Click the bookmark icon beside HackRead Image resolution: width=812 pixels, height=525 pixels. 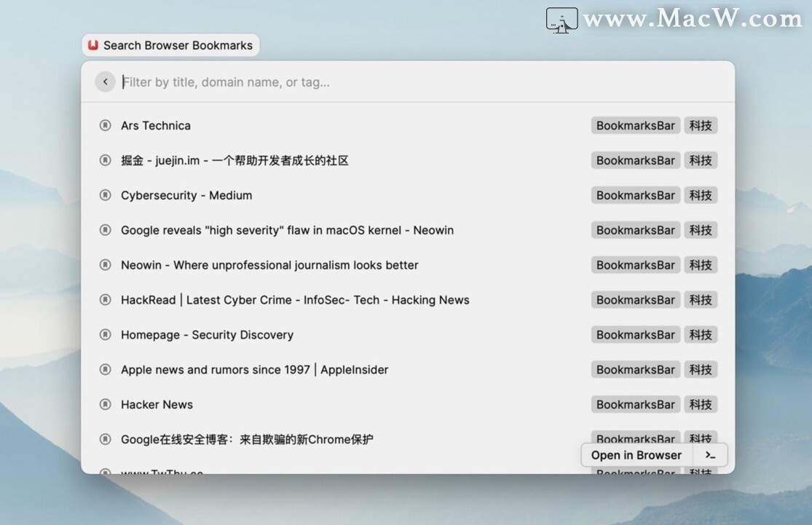pos(105,300)
